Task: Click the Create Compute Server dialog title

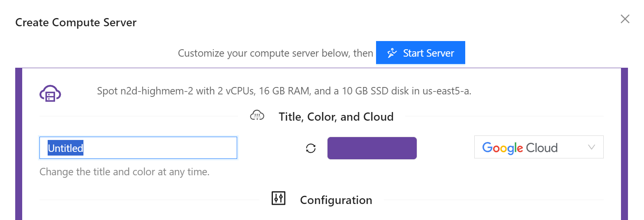Action: click(x=76, y=22)
